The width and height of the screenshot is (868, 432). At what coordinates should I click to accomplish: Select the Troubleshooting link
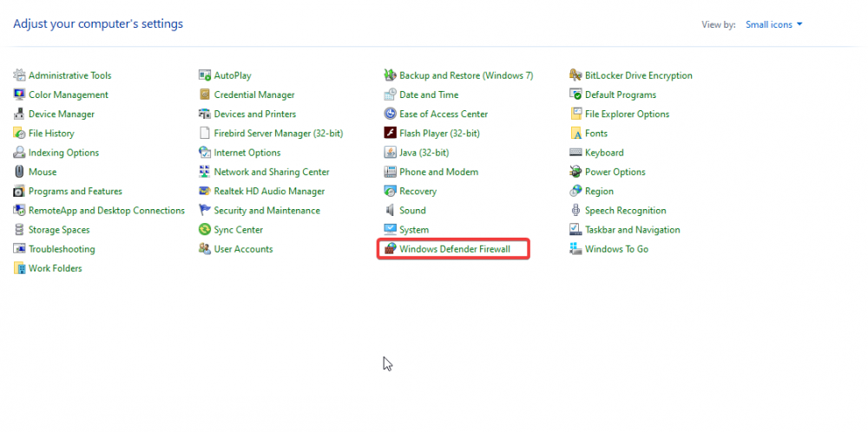click(62, 249)
